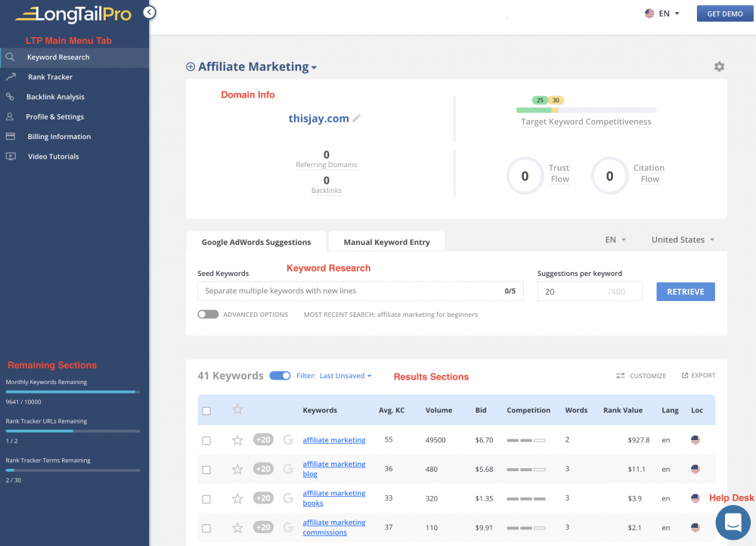Click the GET DEMO button
This screenshot has height=546, width=756.
pyautogui.click(x=725, y=14)
